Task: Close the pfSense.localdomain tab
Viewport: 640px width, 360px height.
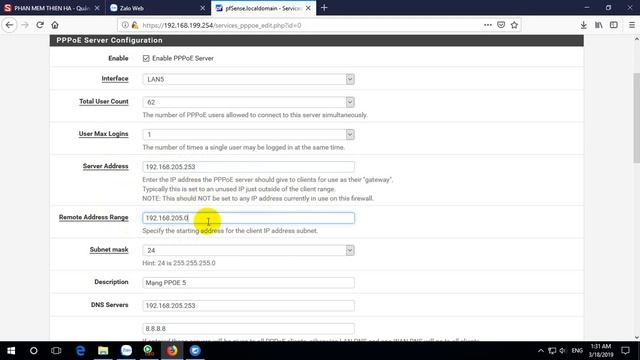Action: pyautogui.click(x=308, y=8)
